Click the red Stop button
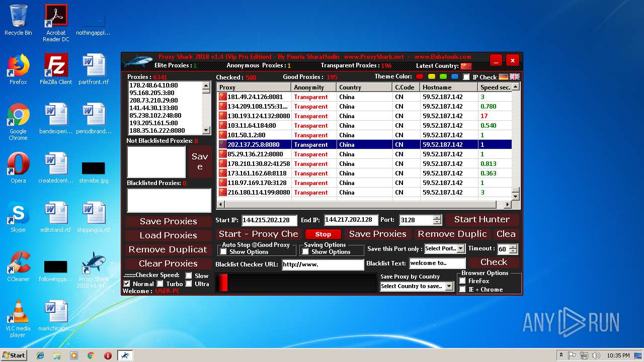Screen dimensions: 644x362 [323, 234]
